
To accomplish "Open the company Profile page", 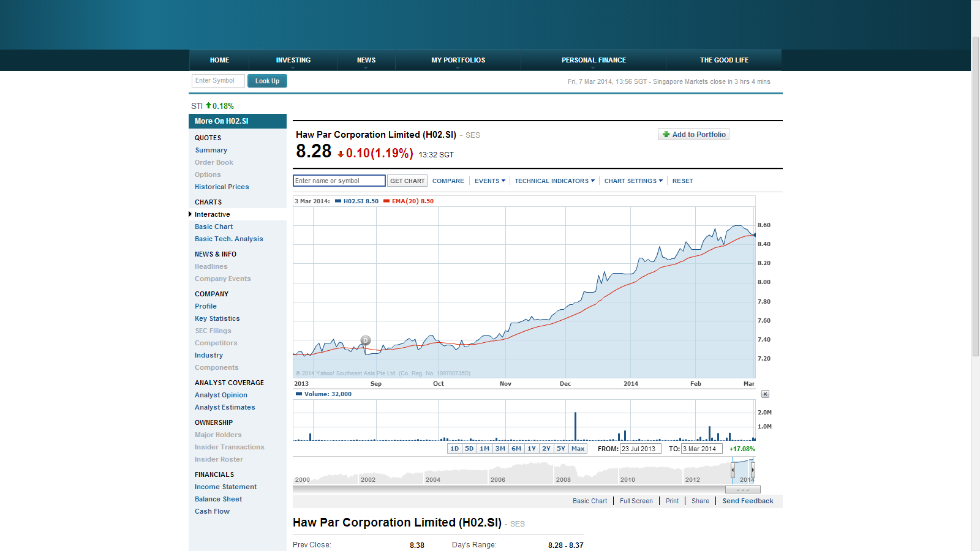I will point(206,306).
